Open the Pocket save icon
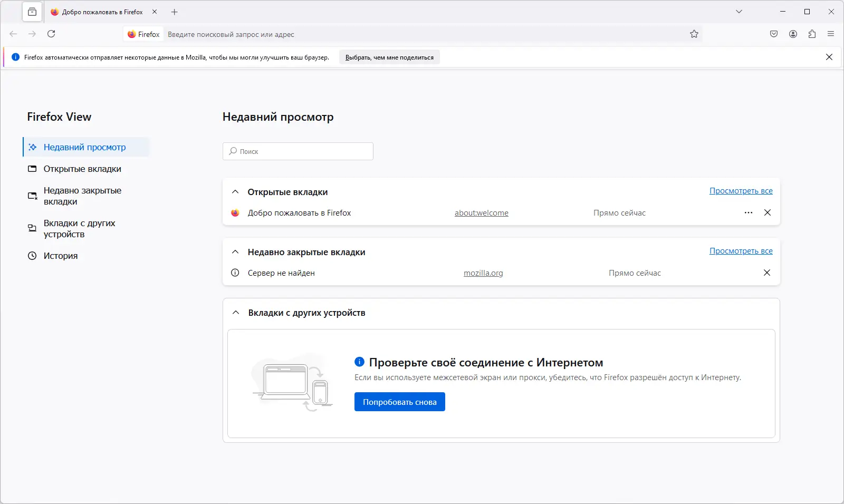 [774, 34]
